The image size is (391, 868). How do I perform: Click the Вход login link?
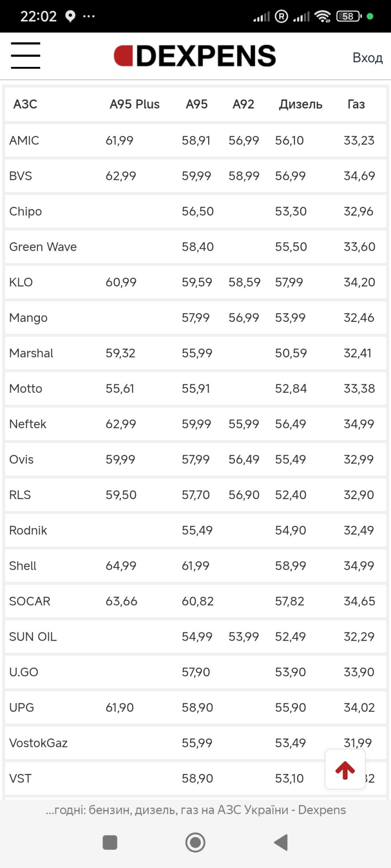(x=367, y=58)
